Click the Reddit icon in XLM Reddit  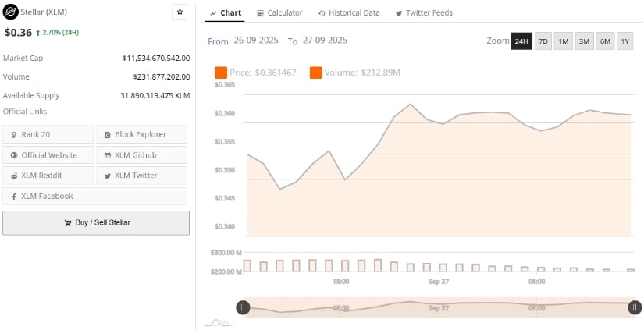(x=14, y=176)
